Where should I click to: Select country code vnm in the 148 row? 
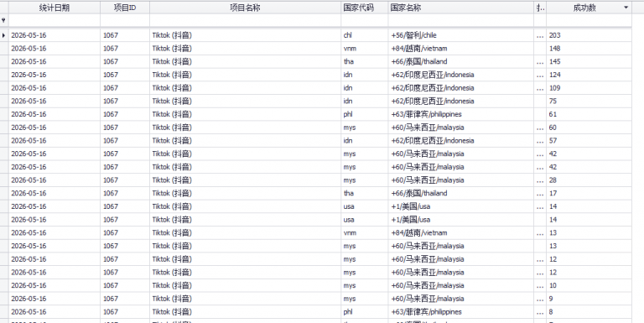(364, 49)
